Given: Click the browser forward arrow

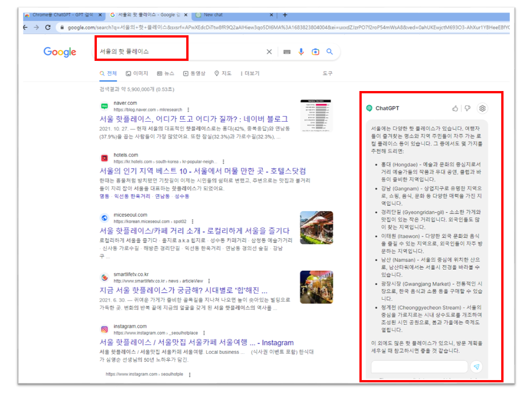Looking at the screenshot, I should click(36, 27).
